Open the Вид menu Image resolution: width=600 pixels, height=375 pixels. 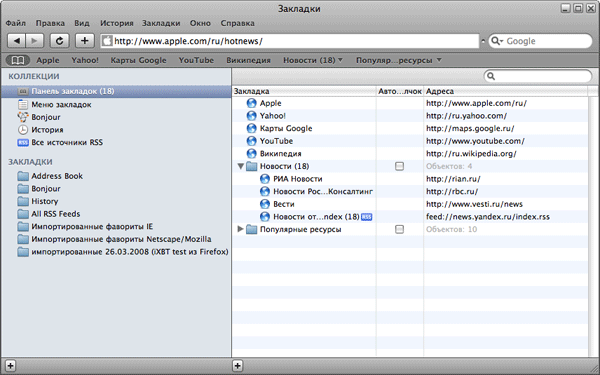(82, 23)
